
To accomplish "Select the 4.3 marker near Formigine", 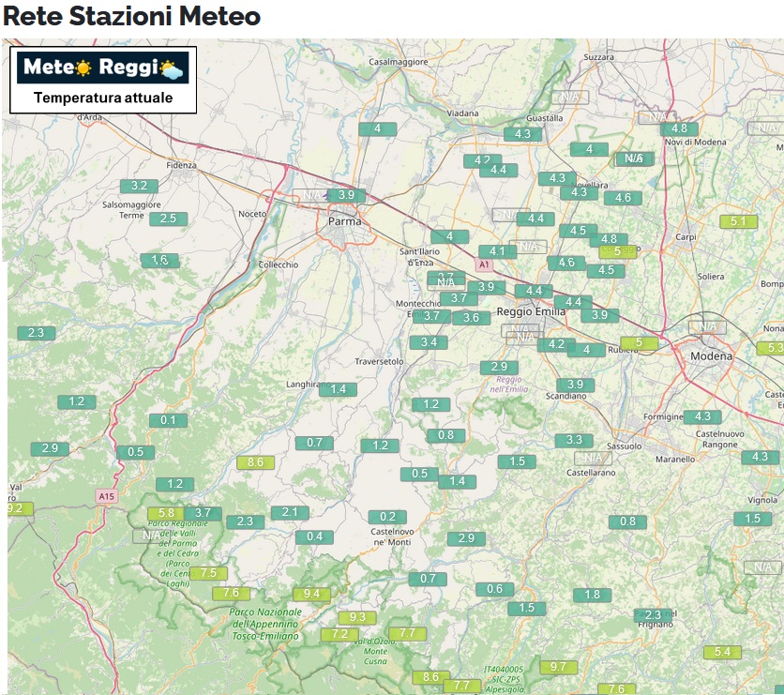I will 702,416.
